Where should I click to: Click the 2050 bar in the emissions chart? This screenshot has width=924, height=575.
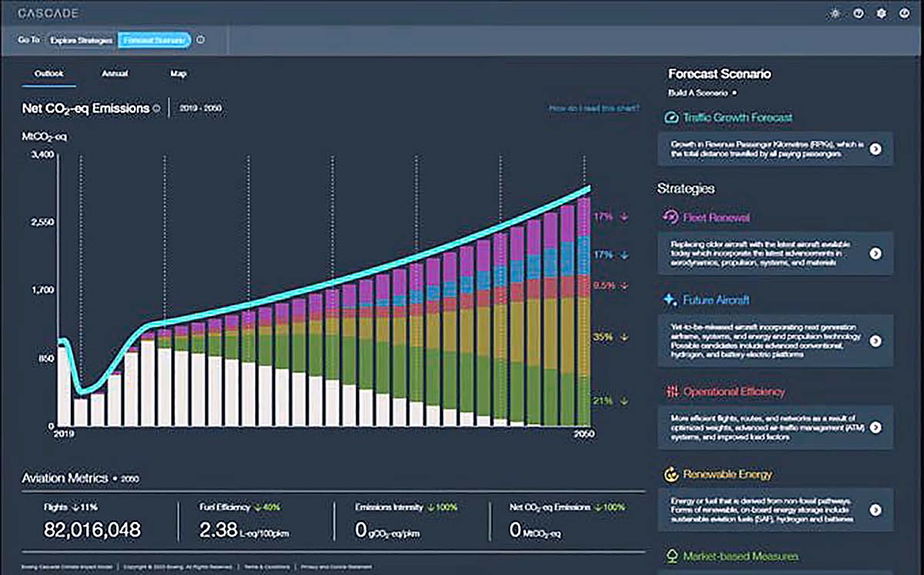(584, 312)
